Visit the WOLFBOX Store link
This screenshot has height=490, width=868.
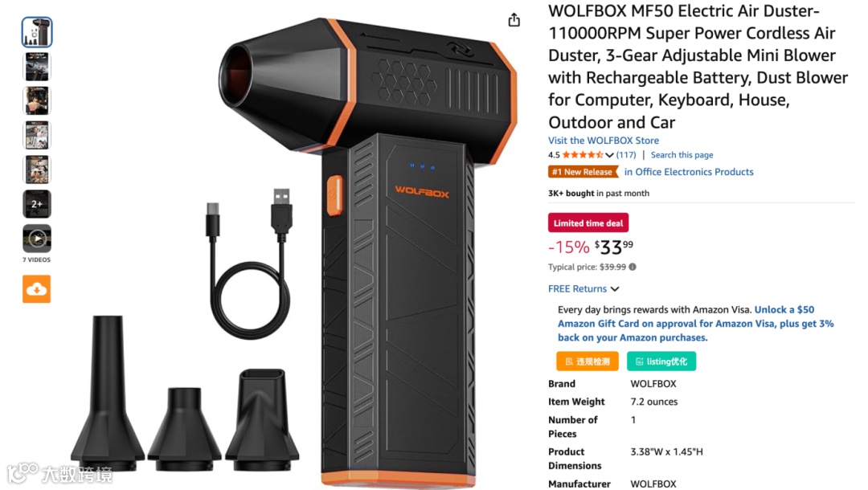click(604, 141)
